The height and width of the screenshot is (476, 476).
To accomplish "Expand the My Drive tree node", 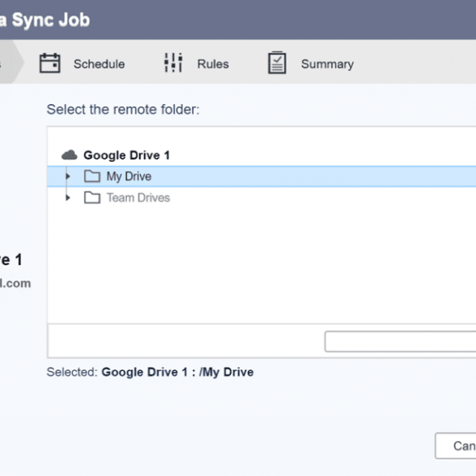I will 68,177.
